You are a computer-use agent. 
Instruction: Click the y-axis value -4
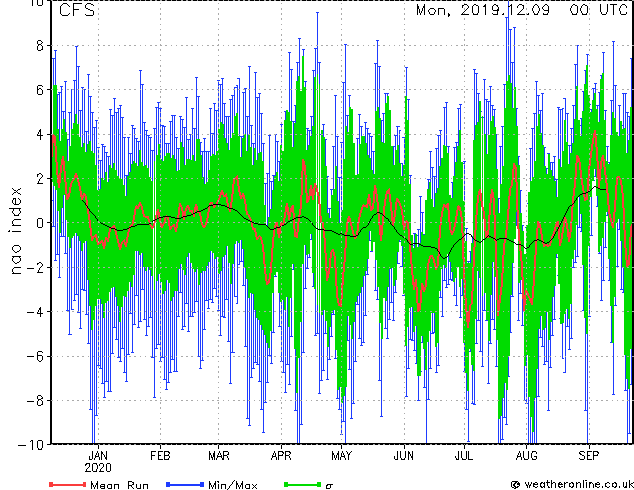coord(35,311)
